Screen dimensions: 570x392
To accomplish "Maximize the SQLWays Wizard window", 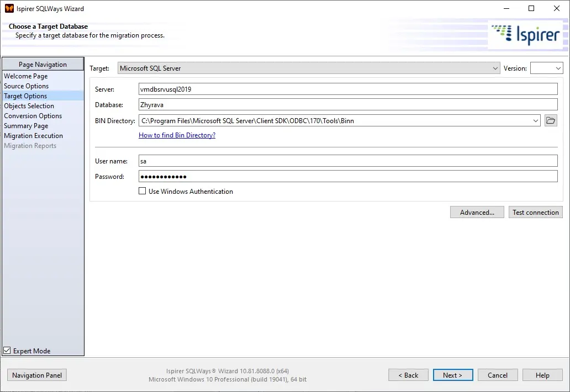I will point(531,8).
